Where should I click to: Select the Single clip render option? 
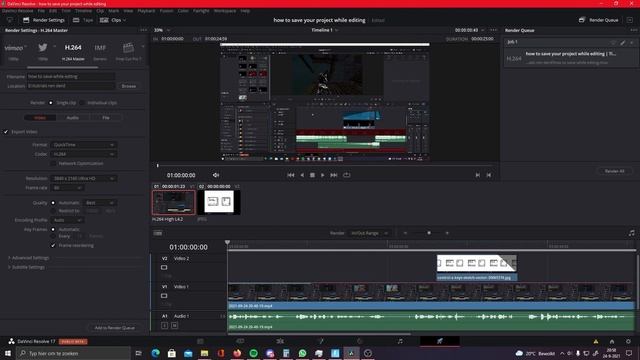pyautogui.click(x=51, y=103)
